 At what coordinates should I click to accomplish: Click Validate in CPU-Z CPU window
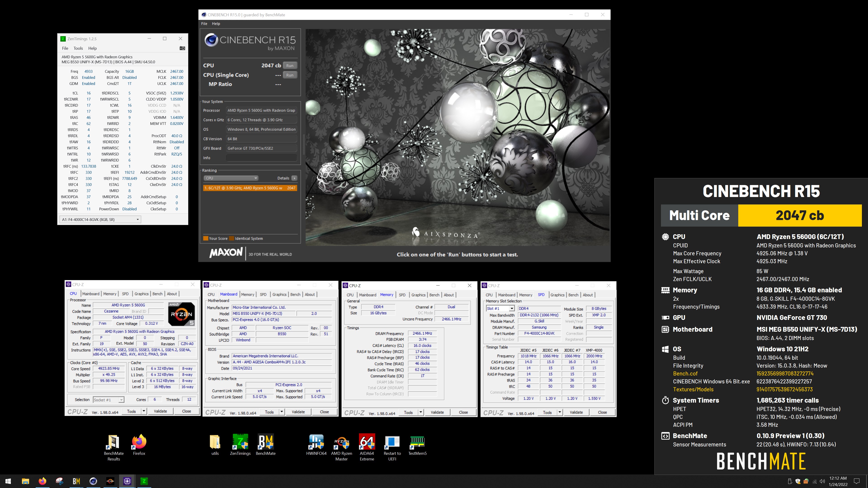[160, 411]
